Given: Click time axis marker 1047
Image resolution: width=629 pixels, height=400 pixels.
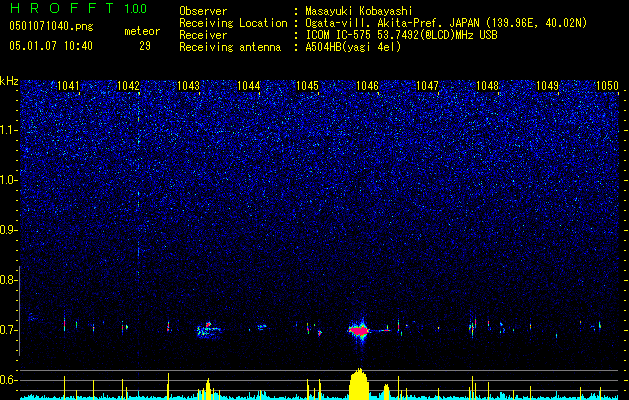Looking at the screenshot, I should pyautogui.click(x=427, y=86).
